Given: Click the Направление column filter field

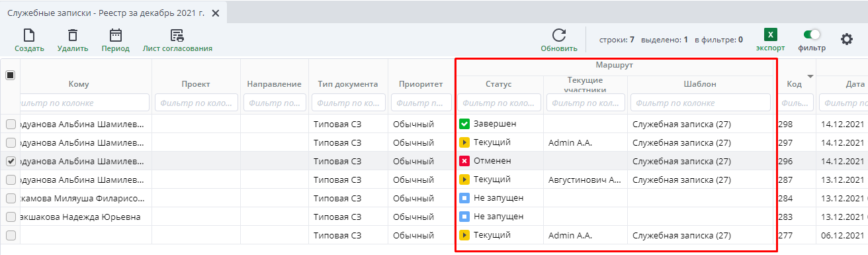Looking at the screenshot, I should 274,103.
